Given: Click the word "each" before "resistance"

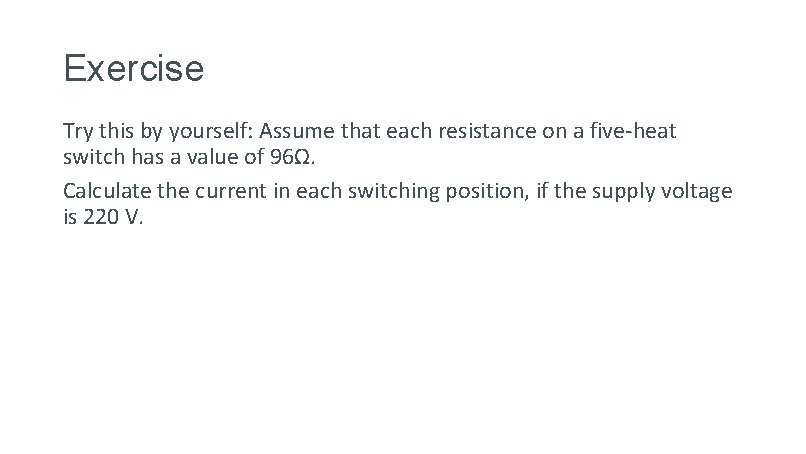Looking at the screenshot, I should [409, 131].
